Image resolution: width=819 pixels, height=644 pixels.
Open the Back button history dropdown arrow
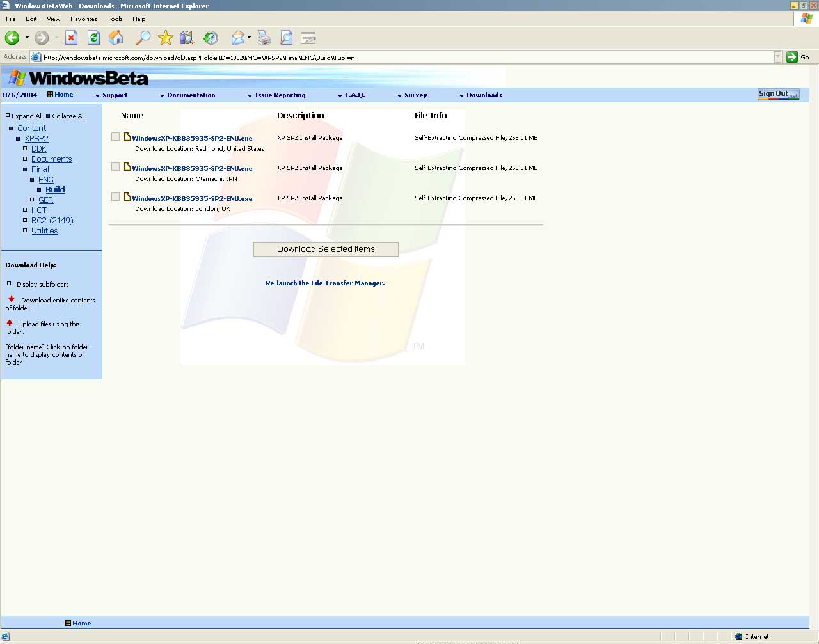tap(27, 38)
